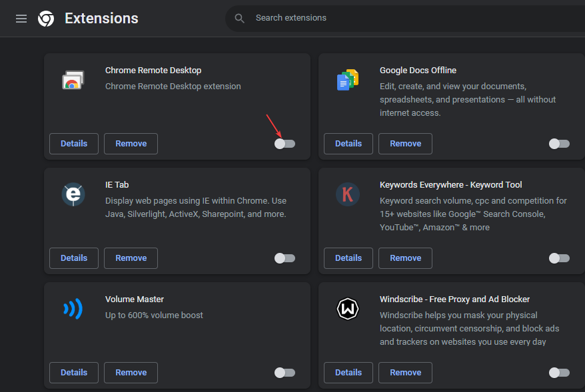
Task: Enable the Windscribe extension toggle
Action: [559, 373]
